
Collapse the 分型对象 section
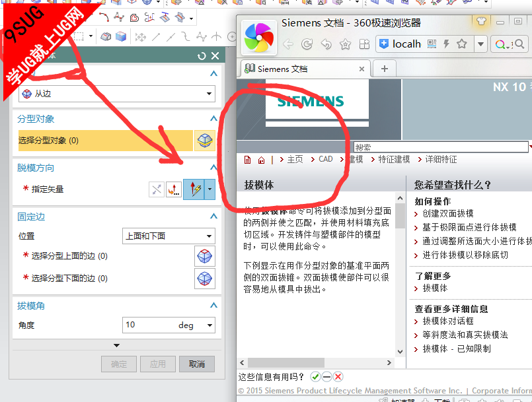click(x=213, y=119)
